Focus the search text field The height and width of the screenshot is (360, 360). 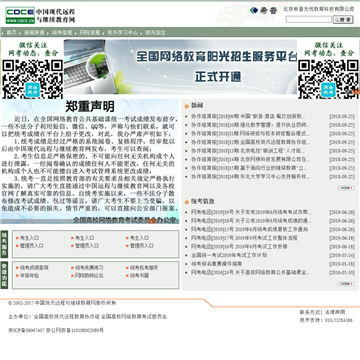(309, 19)
